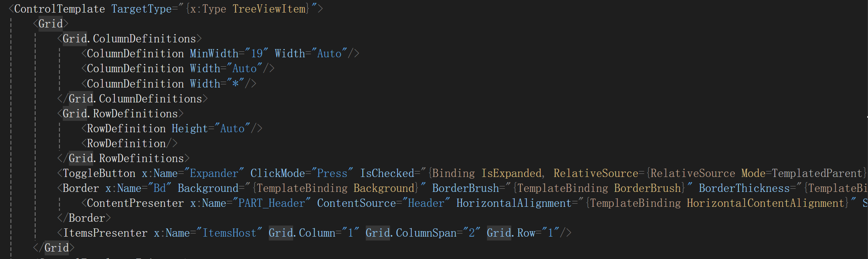Click the ContentPresenter element name
The width and height of the screenshot is (868, 259).
pyautogui.click(x=135, y=203)
